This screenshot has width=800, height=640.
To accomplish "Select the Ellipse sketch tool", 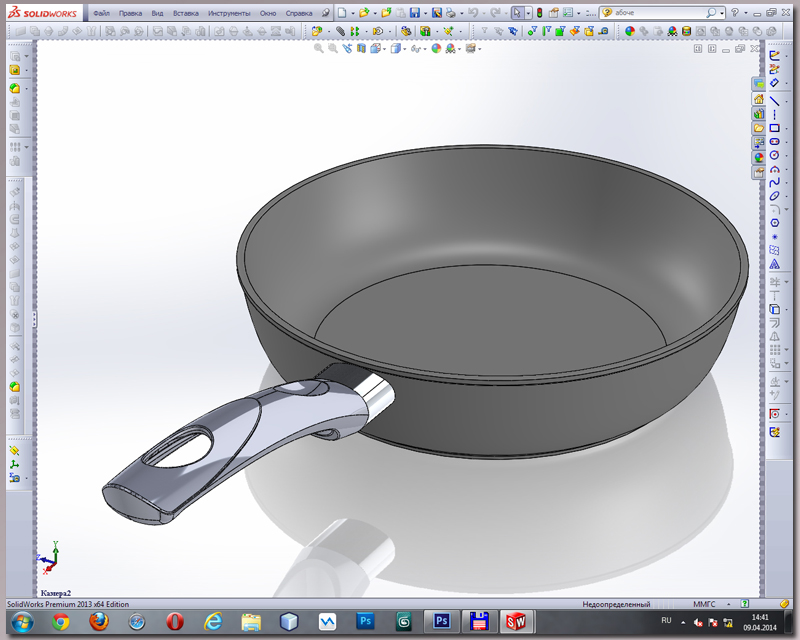I will click(774, 196).
